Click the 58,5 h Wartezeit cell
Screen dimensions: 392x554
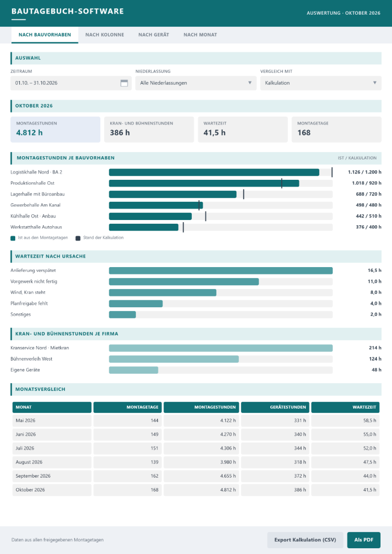pos(345,420)
